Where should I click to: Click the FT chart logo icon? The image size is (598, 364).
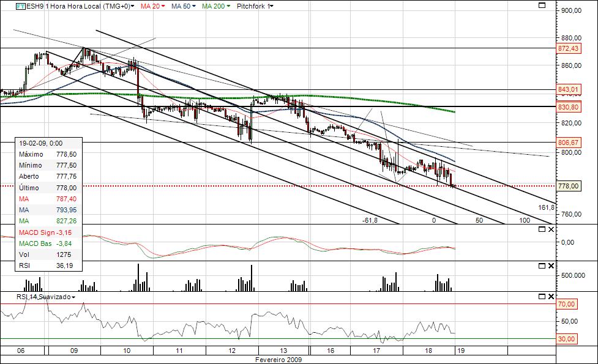pyautogui.click(x=21, y=6)
